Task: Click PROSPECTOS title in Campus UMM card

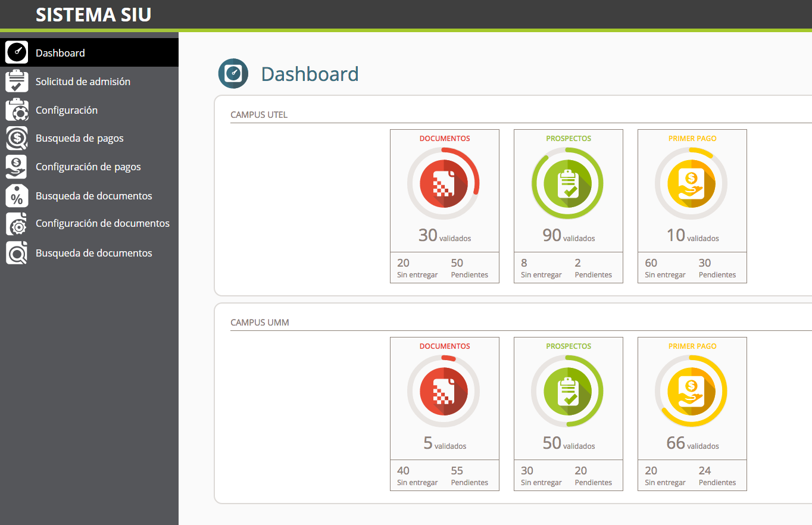Action: 569,346
